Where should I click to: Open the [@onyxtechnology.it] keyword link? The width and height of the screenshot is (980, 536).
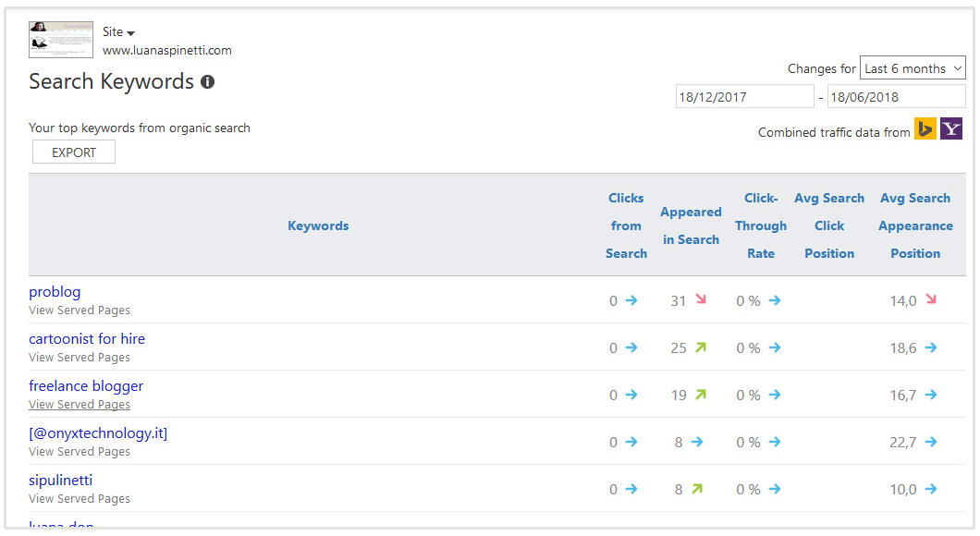(x=98, y=432)
